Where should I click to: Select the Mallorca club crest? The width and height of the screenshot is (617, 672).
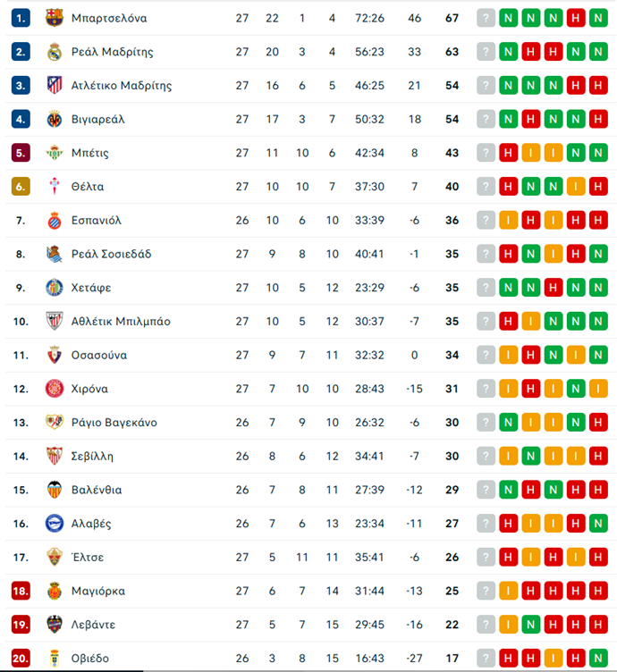pos(55,591)
